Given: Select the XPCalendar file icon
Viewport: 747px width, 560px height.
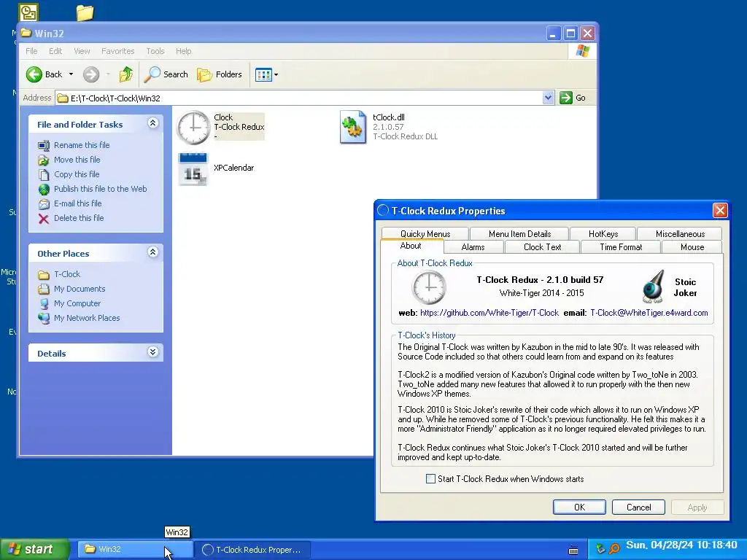Looking at the screenshot, I should 193,169.
